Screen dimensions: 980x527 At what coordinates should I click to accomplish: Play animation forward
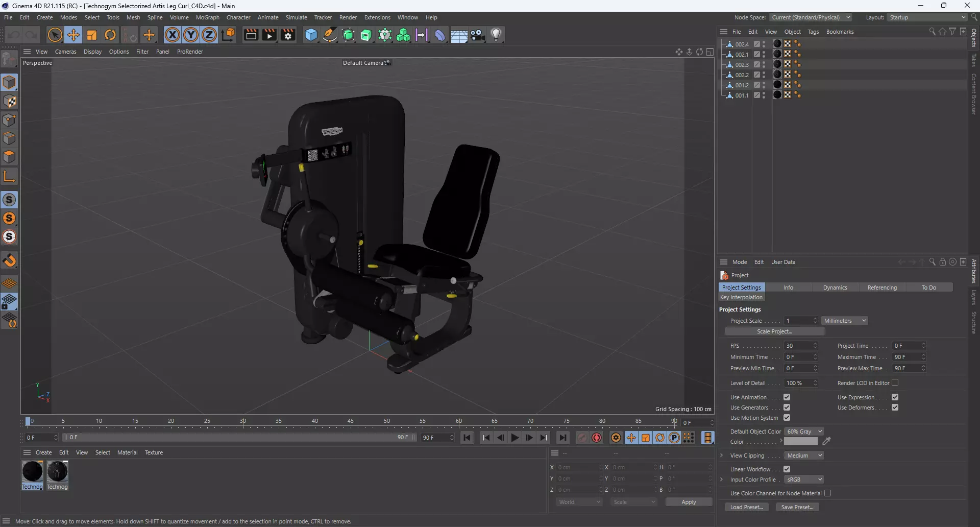click(515, 438)
